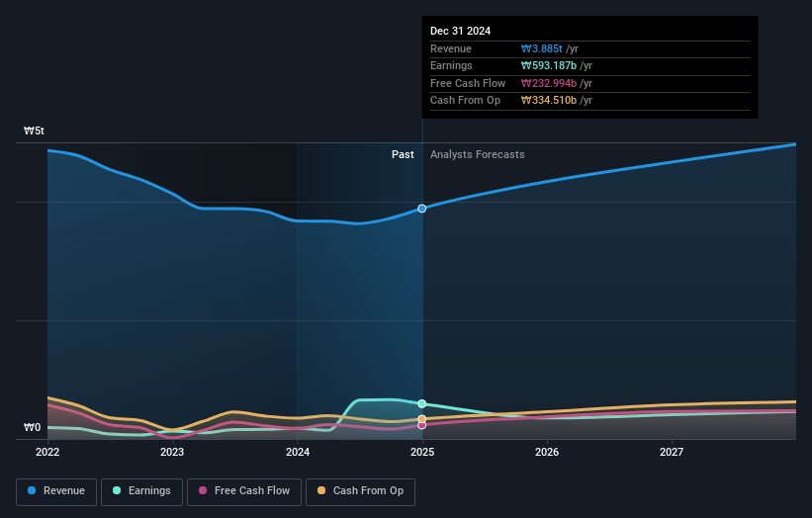This screenshot has width=812, height=518.
Task: Select the 2026 x-axis label
Action: coord(547,452)
